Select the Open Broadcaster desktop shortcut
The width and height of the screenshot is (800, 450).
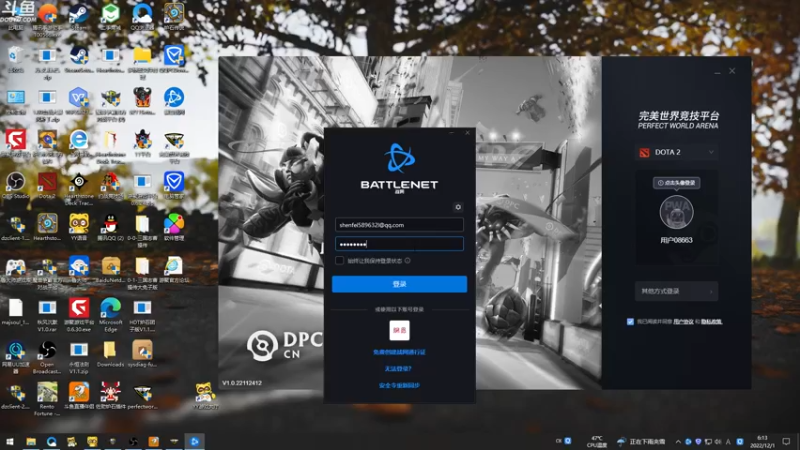(47, 357)
